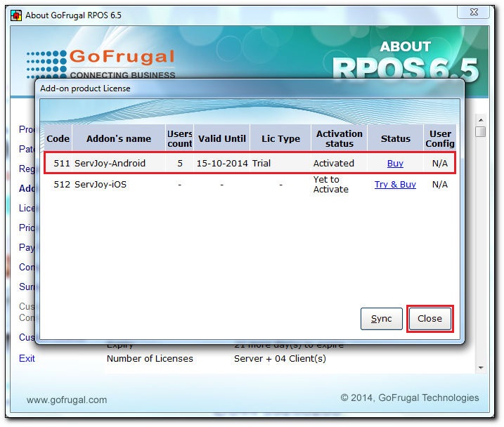Click the Valid Until column header
Image resolution: width=504 pixels, height=427 pixels.
click(222, 138)
